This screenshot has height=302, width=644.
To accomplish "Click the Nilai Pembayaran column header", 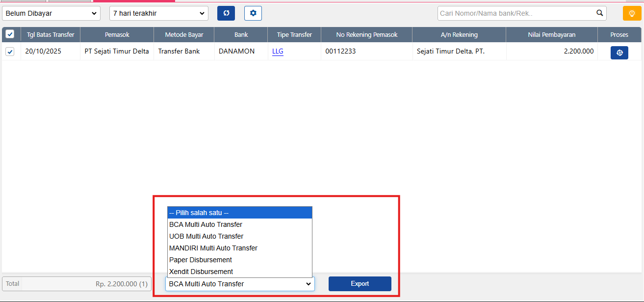I will pos(551,35).
